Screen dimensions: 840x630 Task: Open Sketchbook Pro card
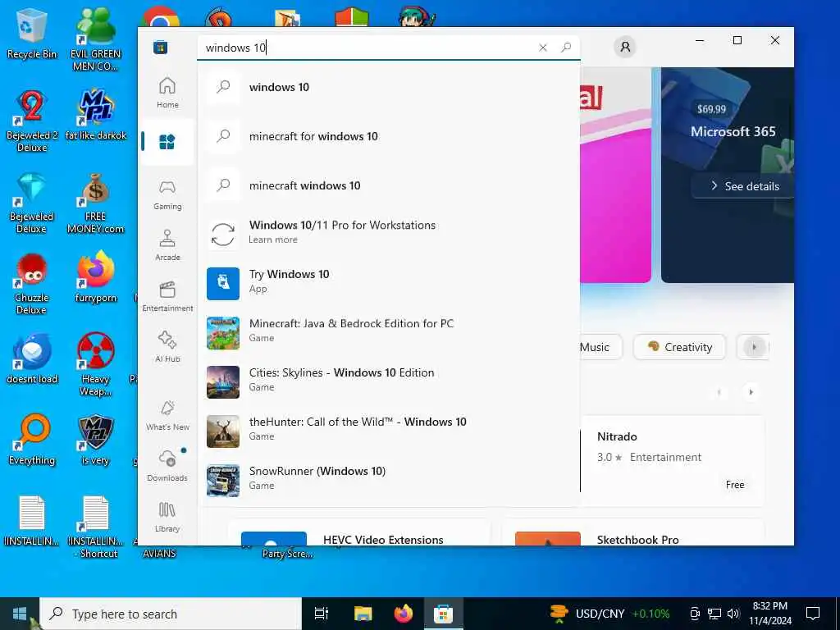click(633, 532)
